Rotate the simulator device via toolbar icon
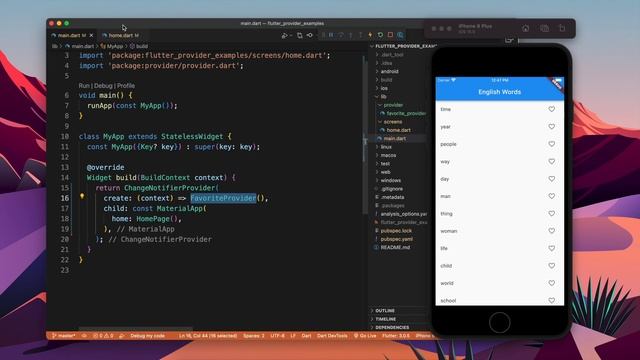The image size is (640, 360). 562,28
